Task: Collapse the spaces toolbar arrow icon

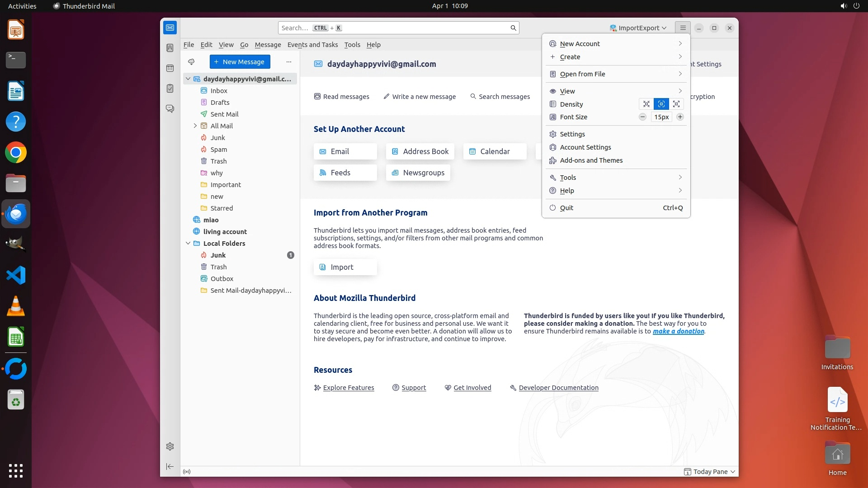Action: [170, 466]
